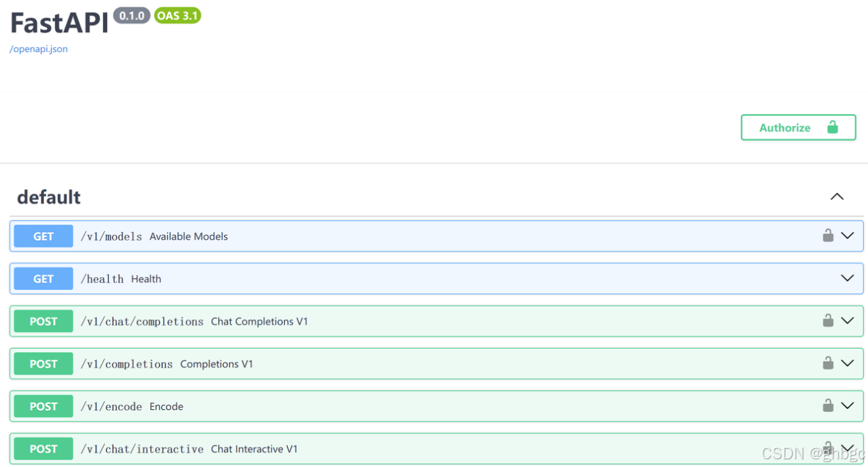Click the FastAPI title
The width and height of the screenshot is (868, 467).
tap(59, 22)
